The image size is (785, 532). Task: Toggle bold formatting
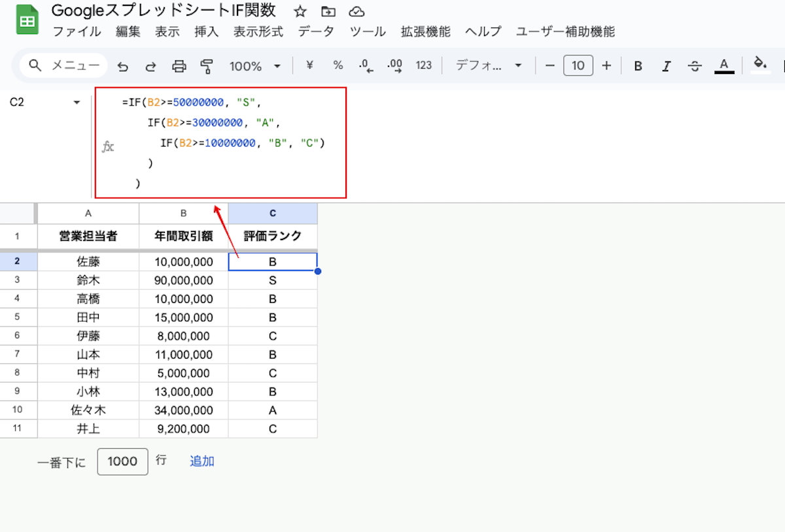(638, 65)
